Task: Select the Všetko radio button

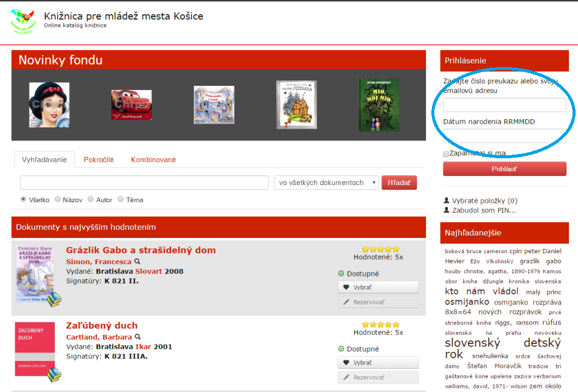Action: click(x=23, y=199)
